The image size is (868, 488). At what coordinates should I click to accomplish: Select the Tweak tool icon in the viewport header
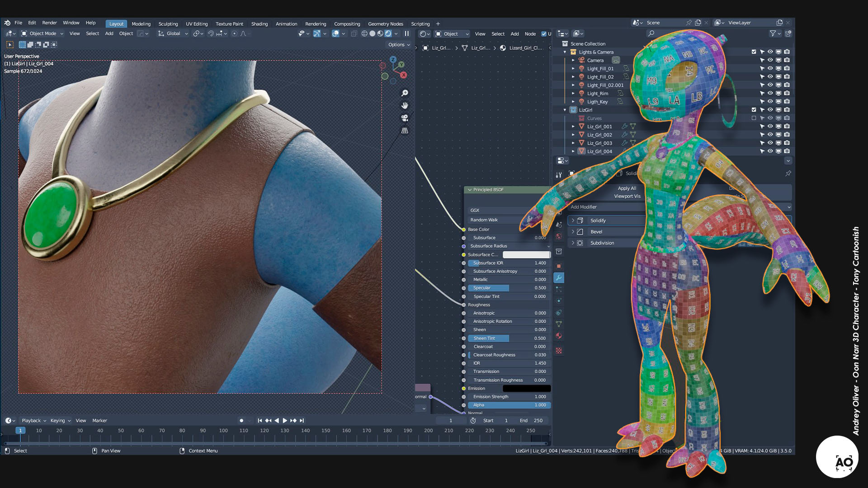pos(10,45)
